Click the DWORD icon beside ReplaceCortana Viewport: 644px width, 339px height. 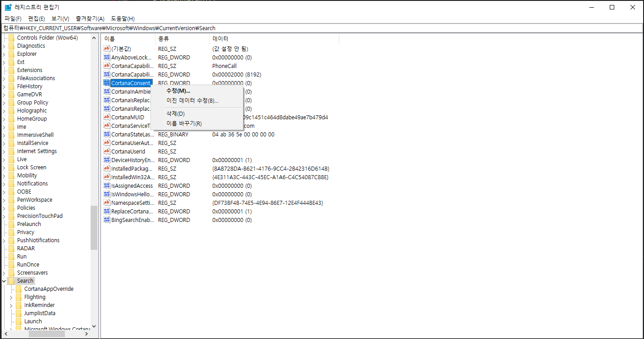click(107, 211)
